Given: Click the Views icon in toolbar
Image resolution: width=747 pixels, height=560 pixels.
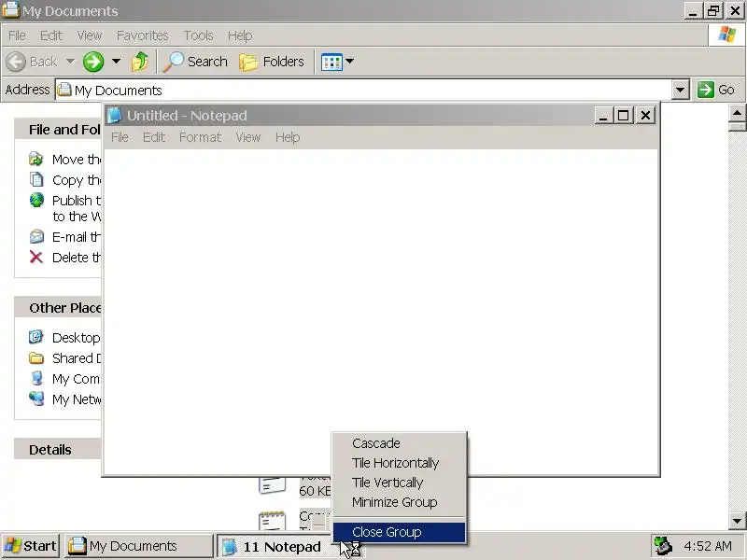Looking at the screenshot, I should (331, 62).
